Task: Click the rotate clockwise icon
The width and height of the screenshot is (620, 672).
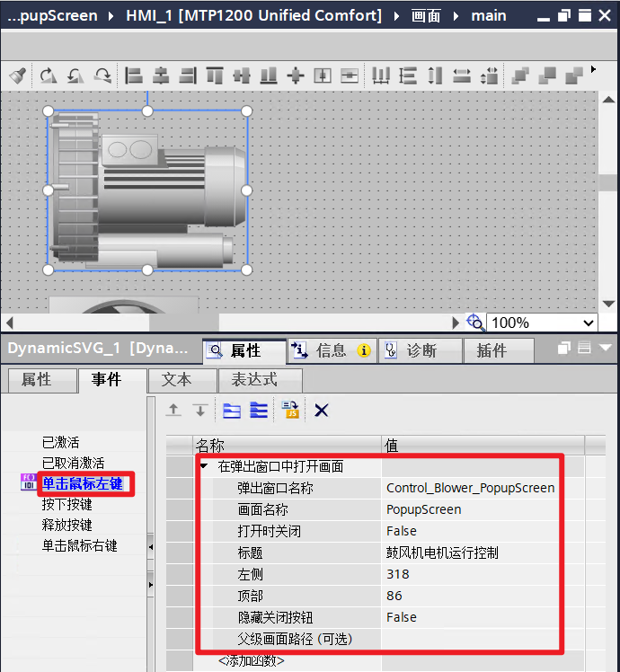Action: pyautogui.click(x=48, y=75)
